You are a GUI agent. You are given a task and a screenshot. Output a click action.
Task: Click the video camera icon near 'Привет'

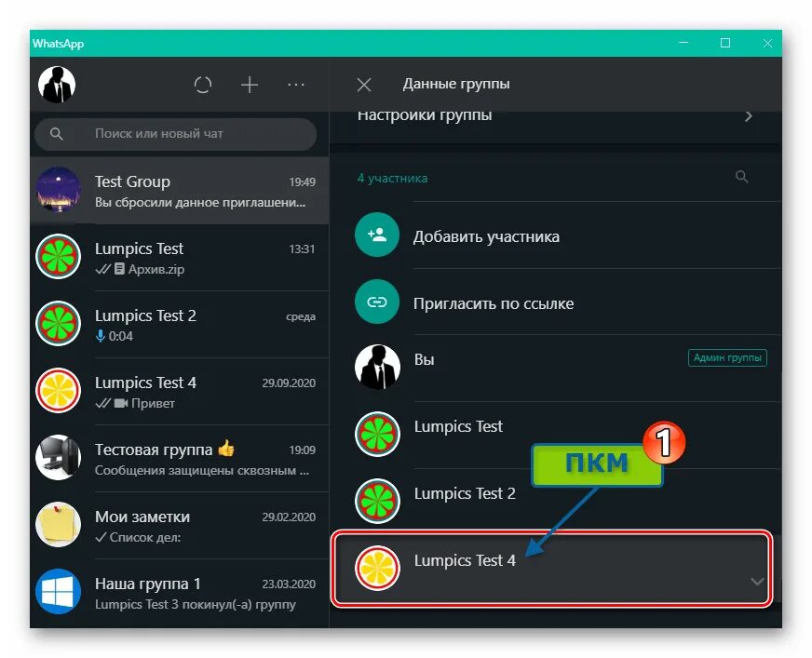[x=121, y=403]
